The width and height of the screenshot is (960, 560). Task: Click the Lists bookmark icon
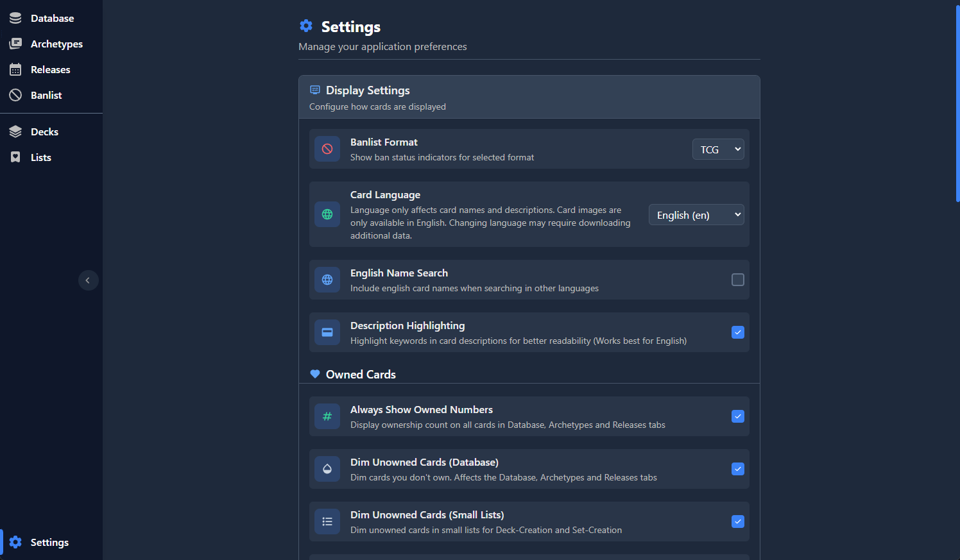[15, 157]
